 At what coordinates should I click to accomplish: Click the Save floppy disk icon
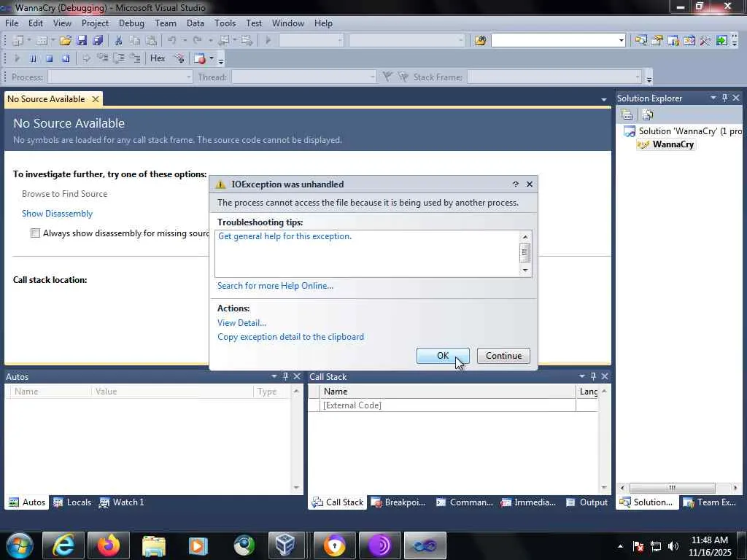82,41
